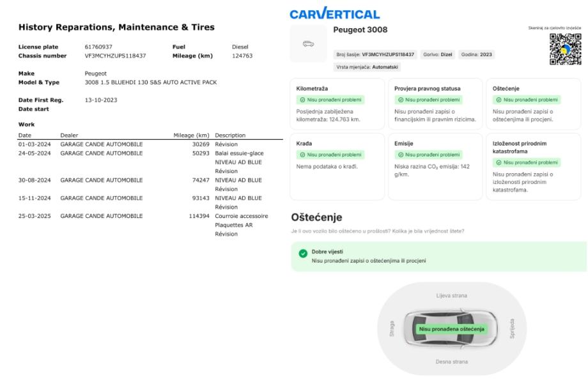The image size is (588, 391).
Task: Click the large Oštećenje section heading
Action: point(316,217)
